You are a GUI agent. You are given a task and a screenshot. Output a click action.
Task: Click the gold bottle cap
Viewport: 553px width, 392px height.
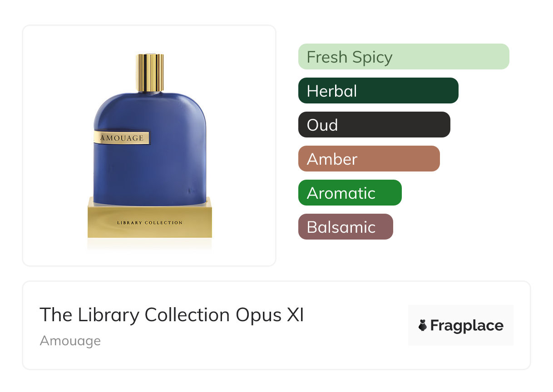tap(150, 73)
